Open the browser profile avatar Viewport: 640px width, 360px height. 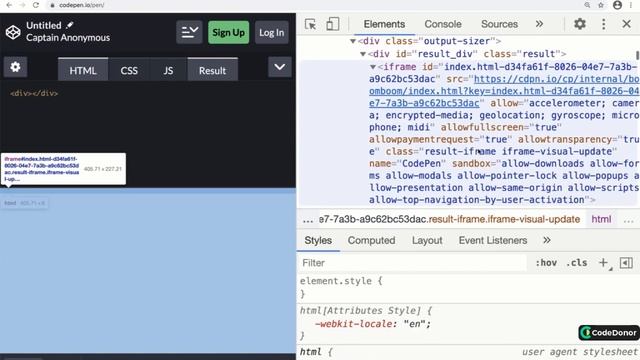(x=617, y=5)
